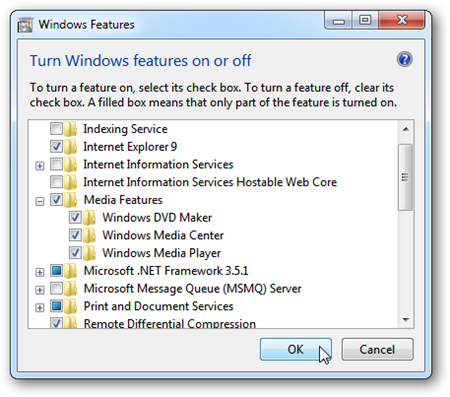Click the Cancel button

(377, 349)
